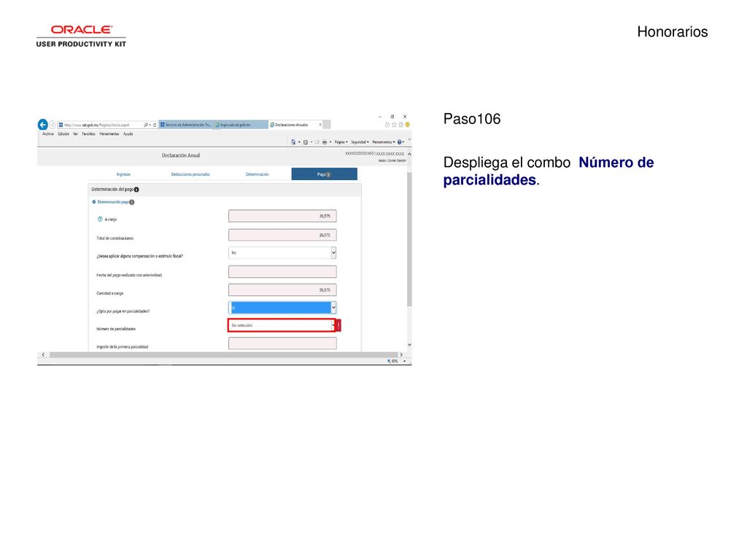747x560 pixels.
Task: Go to the Determinación tab
Action: pos(258,174)
